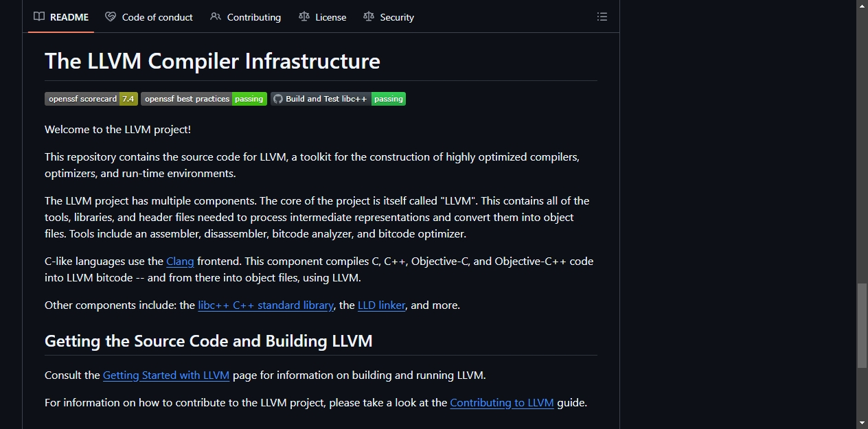The image size is (868, 429).
Task: Open the README outline menu
Action: (x=602, y=16)
